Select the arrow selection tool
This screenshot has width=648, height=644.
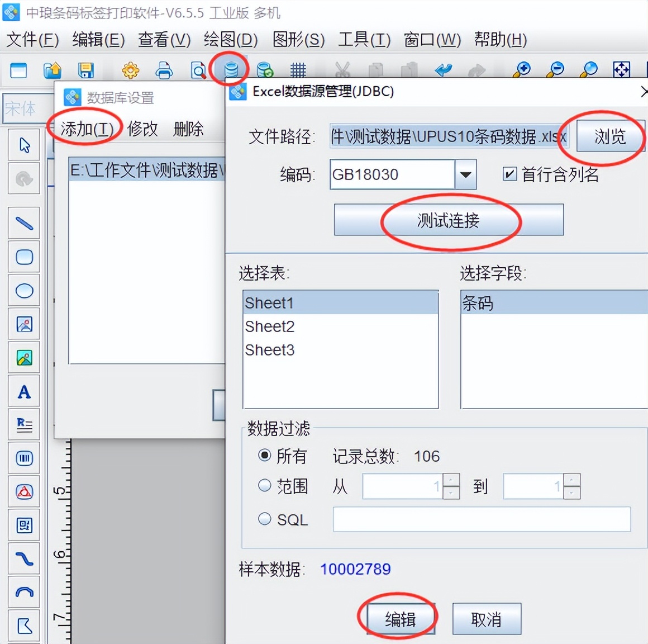24,145
